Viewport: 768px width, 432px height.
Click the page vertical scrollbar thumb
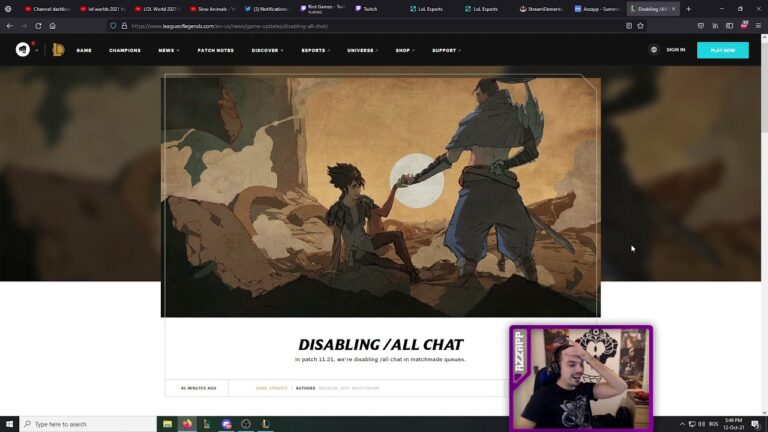764,87
